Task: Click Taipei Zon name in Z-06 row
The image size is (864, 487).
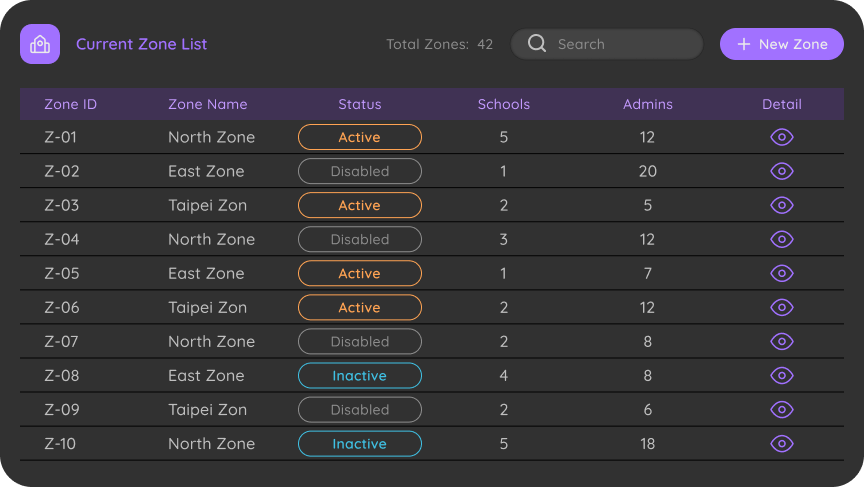Action: (x=207, y=307)
